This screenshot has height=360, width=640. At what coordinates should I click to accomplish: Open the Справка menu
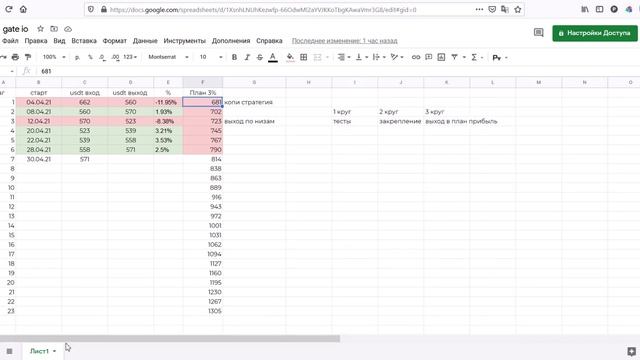click(269, 41)
